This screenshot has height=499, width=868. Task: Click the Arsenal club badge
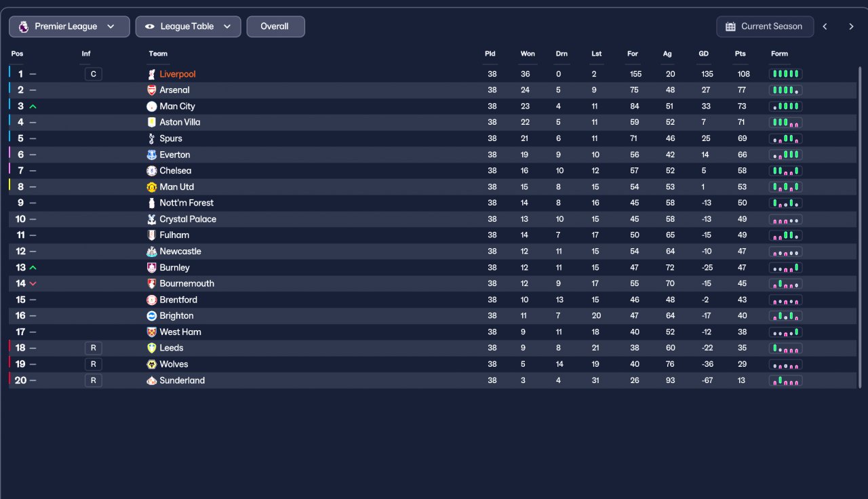point(151,90)
